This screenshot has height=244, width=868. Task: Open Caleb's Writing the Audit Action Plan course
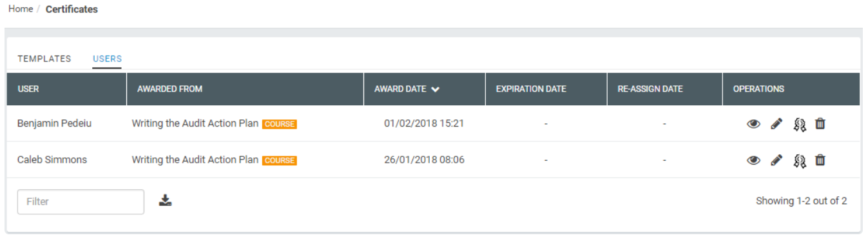195,159
